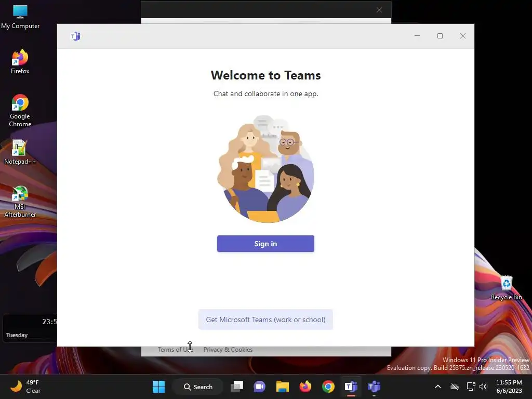Launch the Google Chrome desktop shortcut
The image size is (532, 399).
click(20, 111)
